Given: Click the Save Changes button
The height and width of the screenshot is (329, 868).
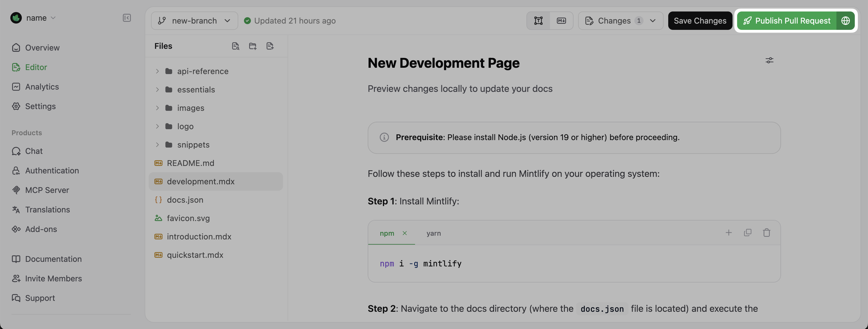Looking at the screenshot, I should click(x=700, y=21).
